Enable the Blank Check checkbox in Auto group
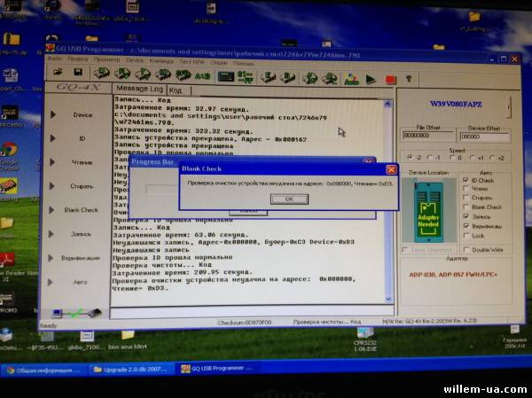 click(x=466, y=207)
